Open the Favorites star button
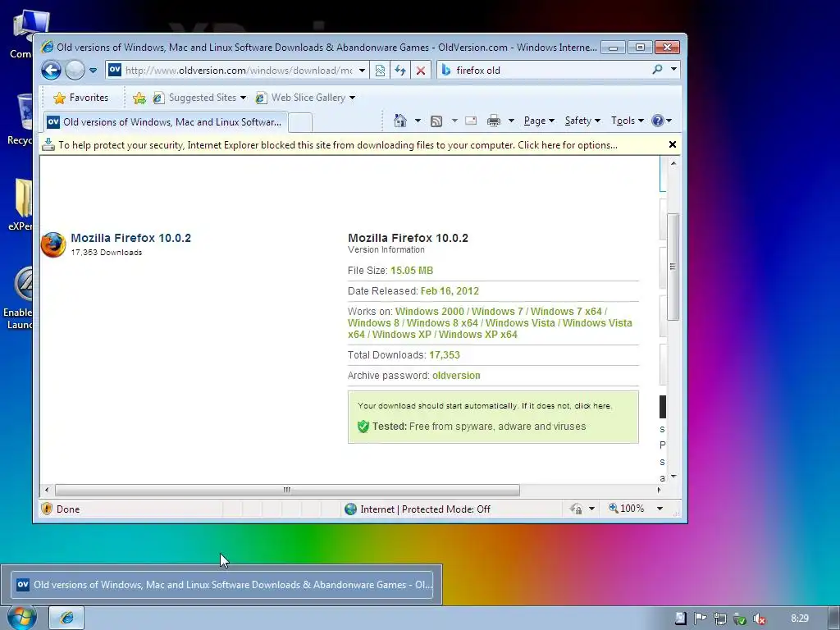 (81, 98)
